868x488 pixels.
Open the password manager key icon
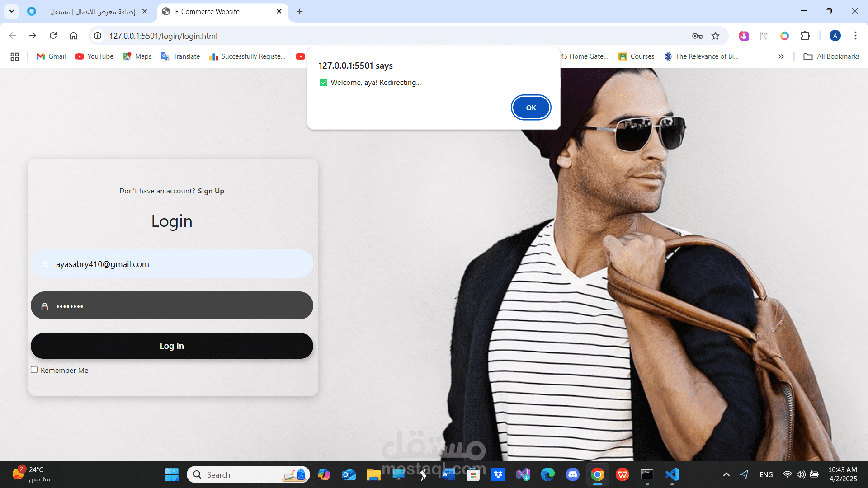pyautogui.click(x=697, y=36)
